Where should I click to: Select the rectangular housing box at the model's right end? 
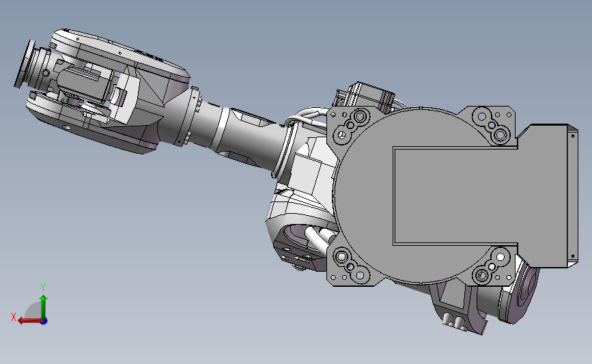548,197
